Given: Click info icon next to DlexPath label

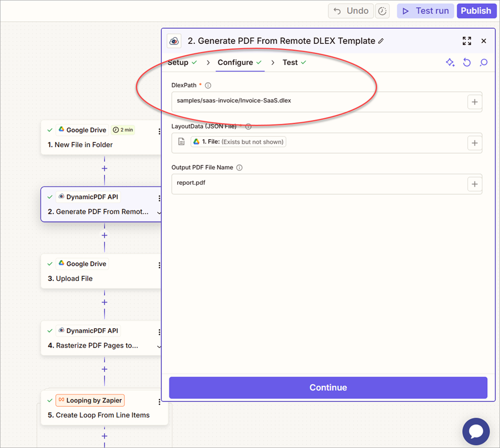Looking at the screenshot, I should 208,85.
